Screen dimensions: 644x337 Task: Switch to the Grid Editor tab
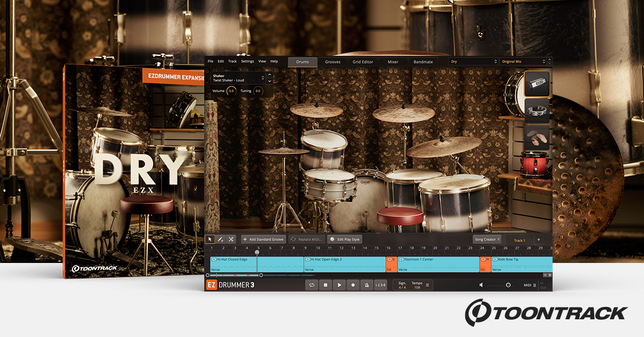363,62
